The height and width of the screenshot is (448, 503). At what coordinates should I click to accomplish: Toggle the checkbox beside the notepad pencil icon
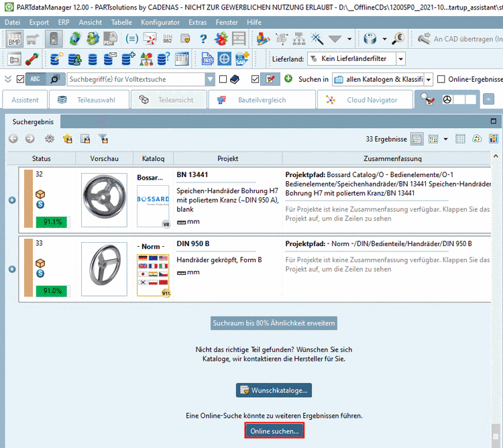point(255,79)
